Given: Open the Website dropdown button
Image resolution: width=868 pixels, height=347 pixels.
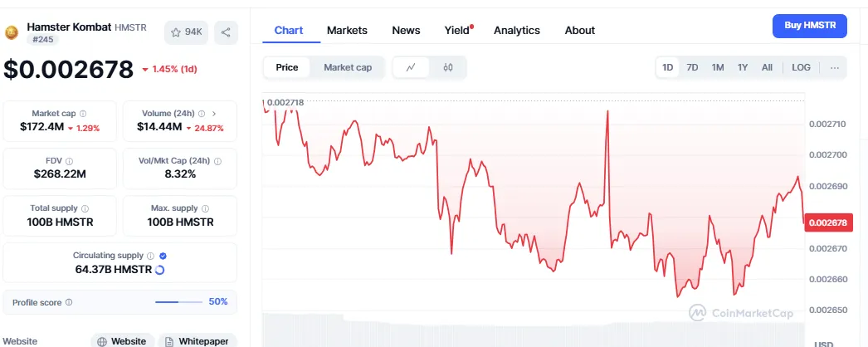Looking at the screenshot, I should [123, 341].
